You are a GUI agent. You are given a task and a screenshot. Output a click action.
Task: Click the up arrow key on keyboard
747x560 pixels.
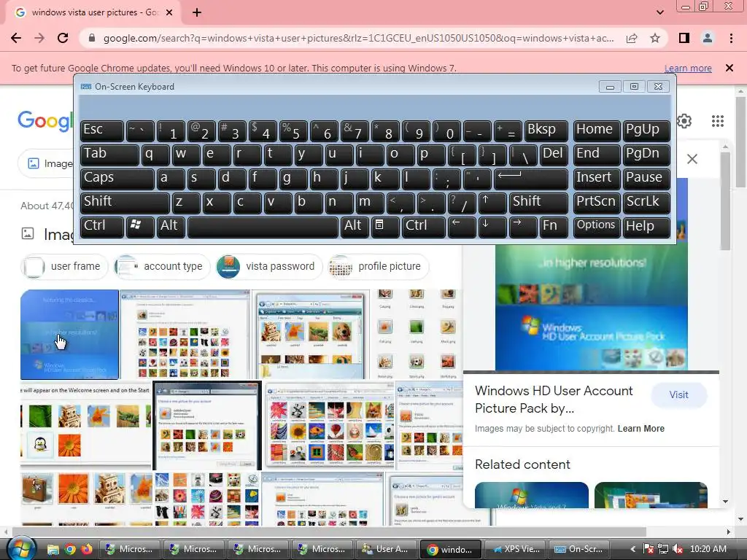pos(492,202)
